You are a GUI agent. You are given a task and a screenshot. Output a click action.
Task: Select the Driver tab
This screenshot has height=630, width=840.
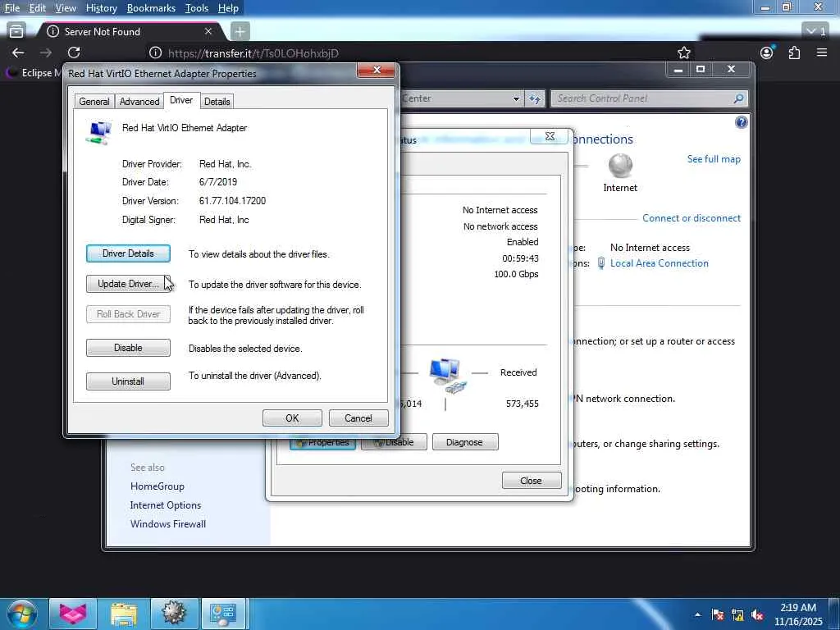[181, 100]
